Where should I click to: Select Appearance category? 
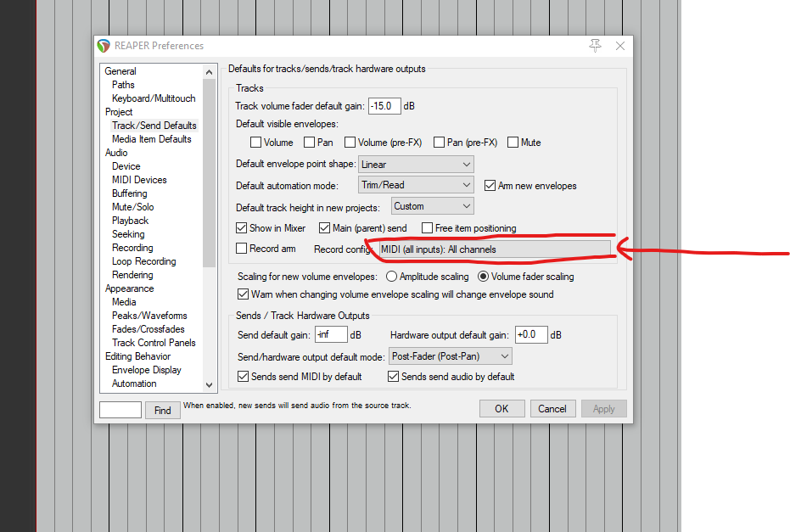click(130, 288)
